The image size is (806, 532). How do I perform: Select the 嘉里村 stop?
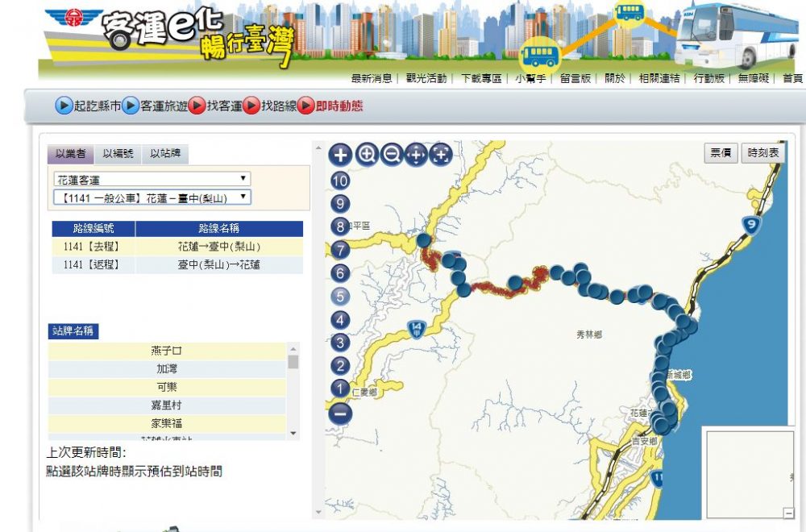point(167,405)
